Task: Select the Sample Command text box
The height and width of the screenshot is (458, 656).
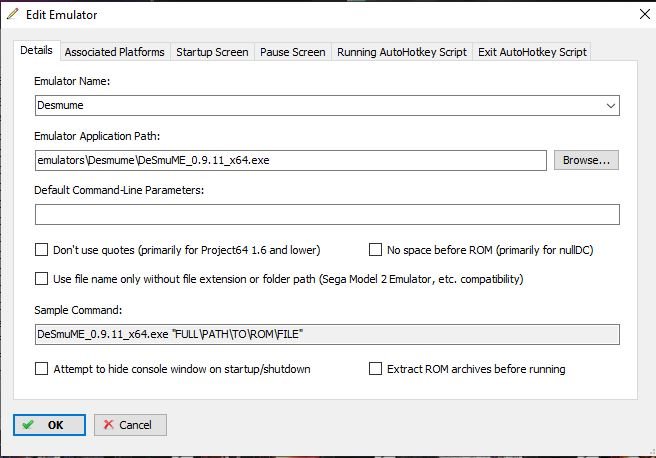Action: click(327, 335)
